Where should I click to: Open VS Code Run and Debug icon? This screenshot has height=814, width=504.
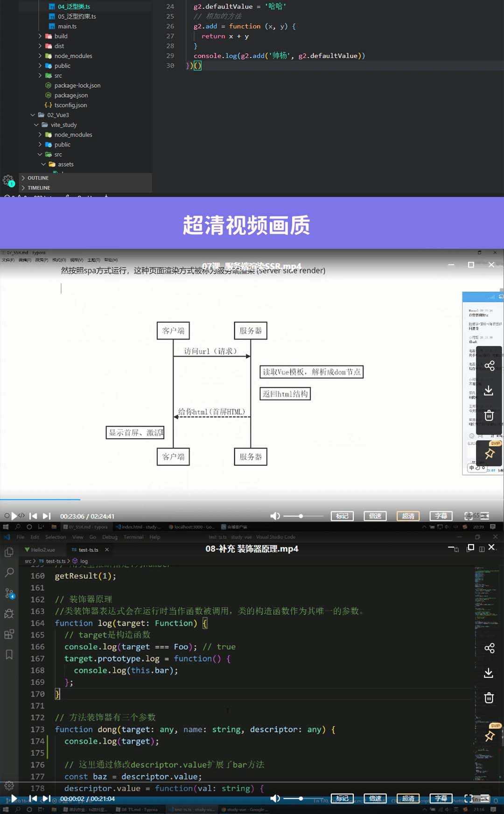(9, 614)
